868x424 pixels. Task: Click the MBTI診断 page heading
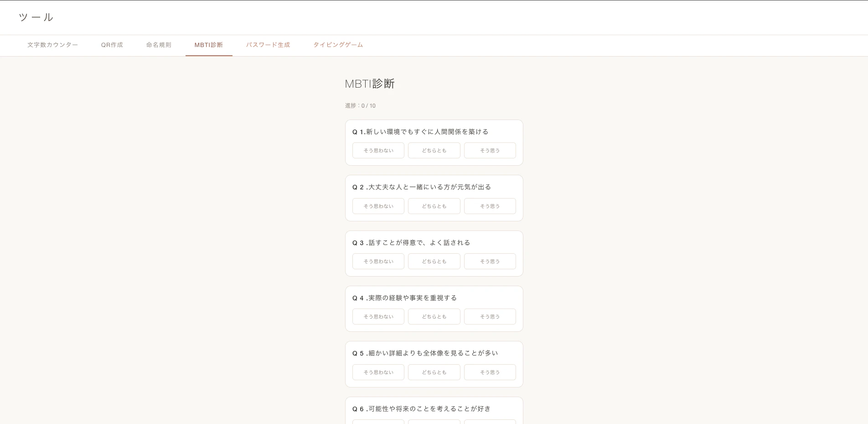pyautogui.click(x=370, y=84)
